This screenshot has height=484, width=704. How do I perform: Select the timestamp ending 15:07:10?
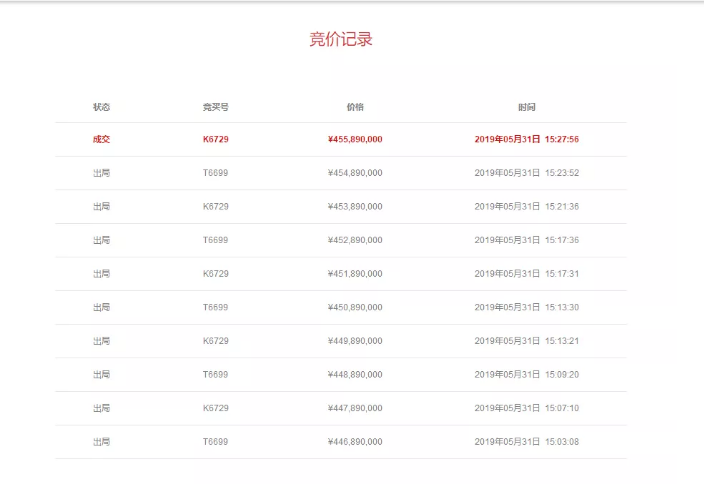(526, 408)
